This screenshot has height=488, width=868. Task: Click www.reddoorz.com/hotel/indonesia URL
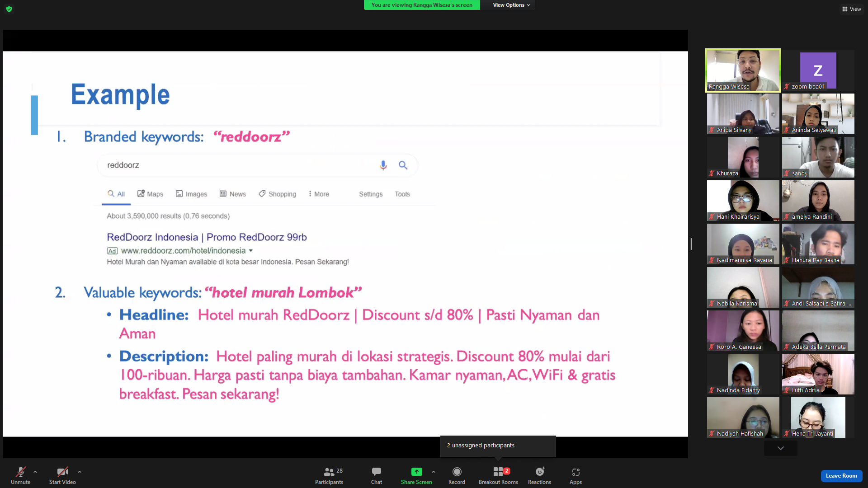[183, 251]
